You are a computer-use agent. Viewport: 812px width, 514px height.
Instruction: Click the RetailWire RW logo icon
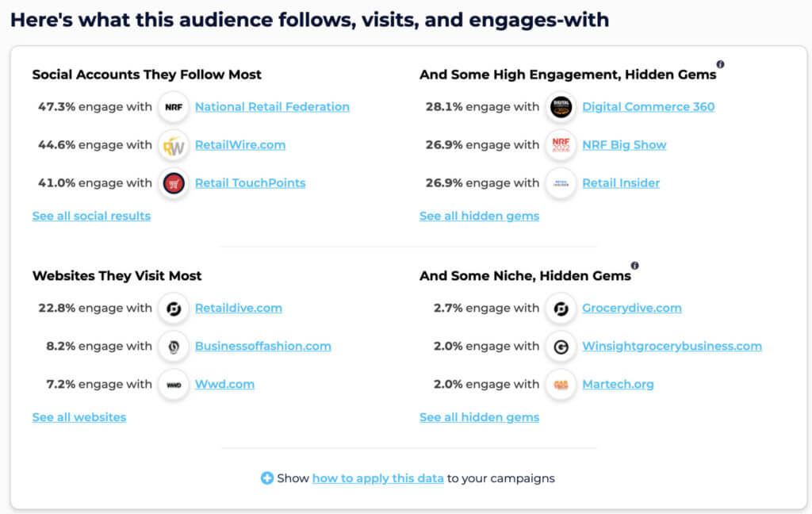(x=174, y=145)
